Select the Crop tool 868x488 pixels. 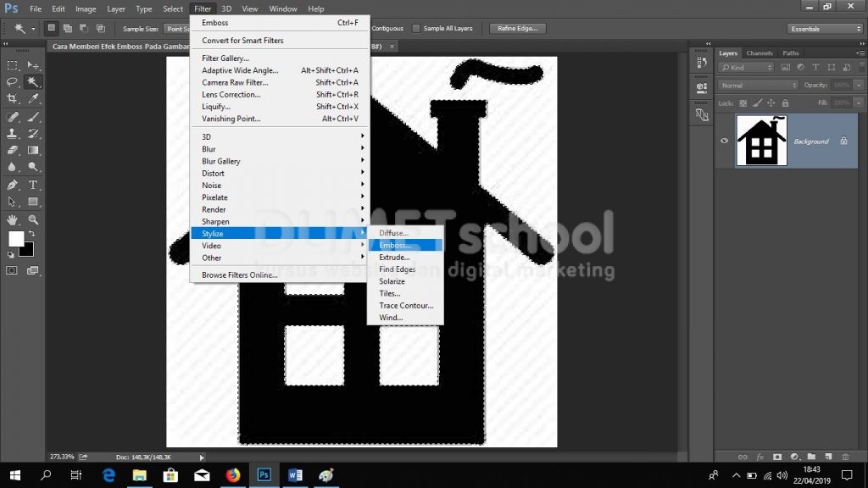pos(12,98)
